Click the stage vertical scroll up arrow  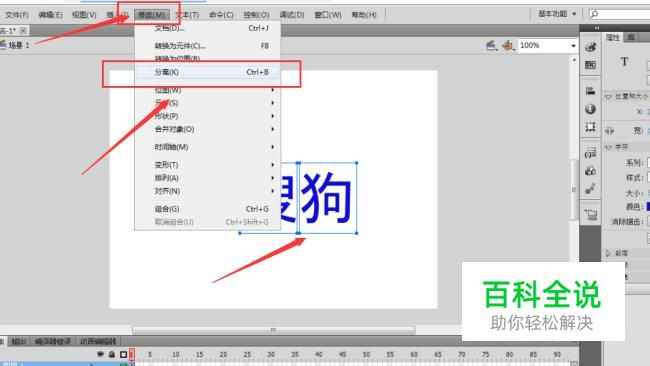click(574, 60)
